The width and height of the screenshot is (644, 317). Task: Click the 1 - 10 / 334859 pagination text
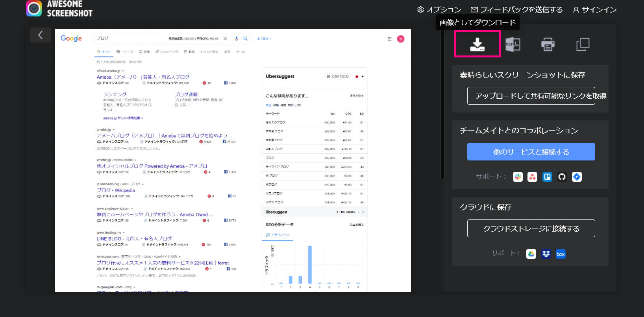point(346,212)
